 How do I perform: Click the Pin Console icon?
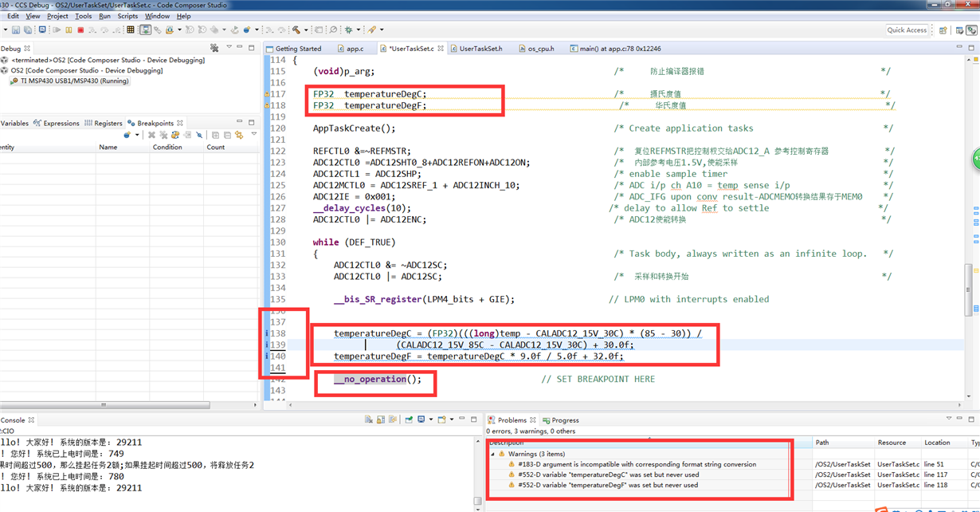(409, 419)
